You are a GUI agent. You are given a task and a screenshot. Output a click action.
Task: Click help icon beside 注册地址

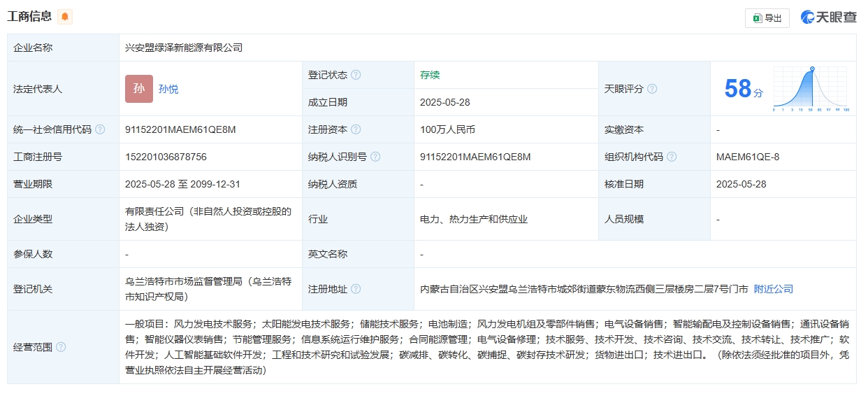(356, 289)
